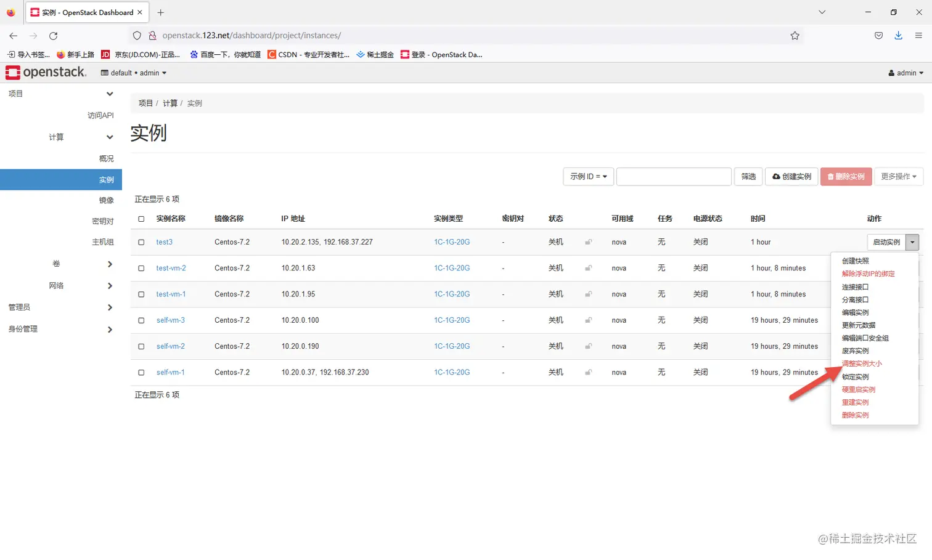
Task: Collapse the 项目 sidebar section
Action: pos(61,94)
